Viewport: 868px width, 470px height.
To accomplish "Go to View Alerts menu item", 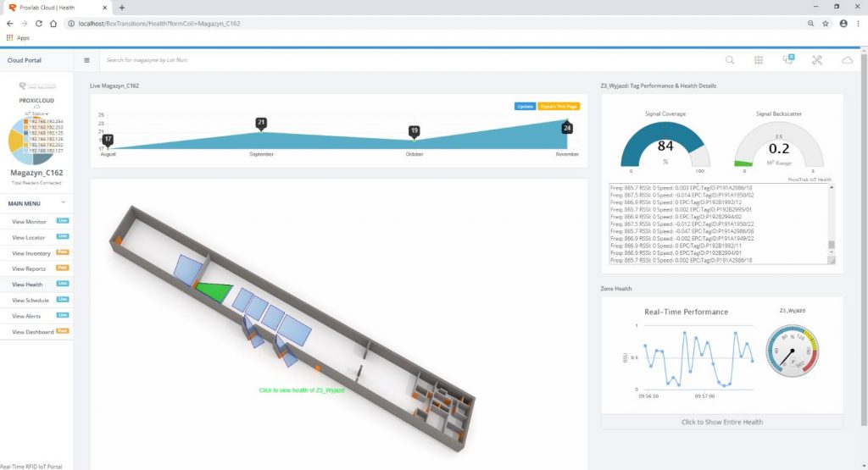I will point(27,316).
